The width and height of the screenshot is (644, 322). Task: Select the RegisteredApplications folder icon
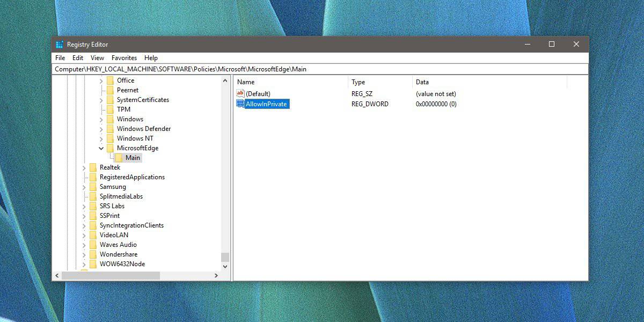click(93, 177)
